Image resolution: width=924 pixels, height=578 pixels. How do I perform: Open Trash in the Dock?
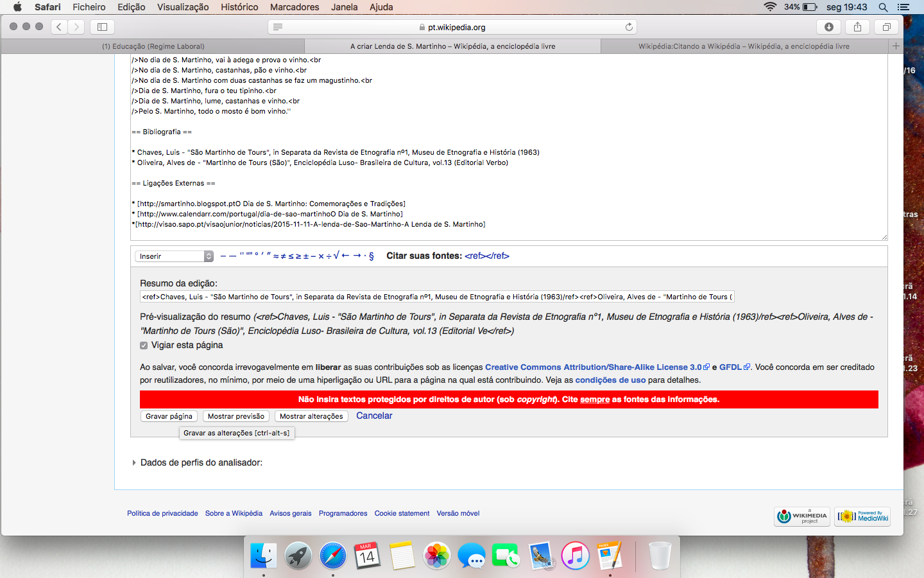click(660, 555)
